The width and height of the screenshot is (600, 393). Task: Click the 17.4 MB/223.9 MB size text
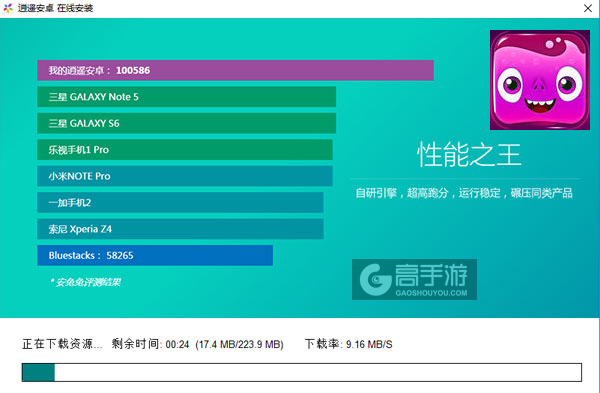coord(240,344)
